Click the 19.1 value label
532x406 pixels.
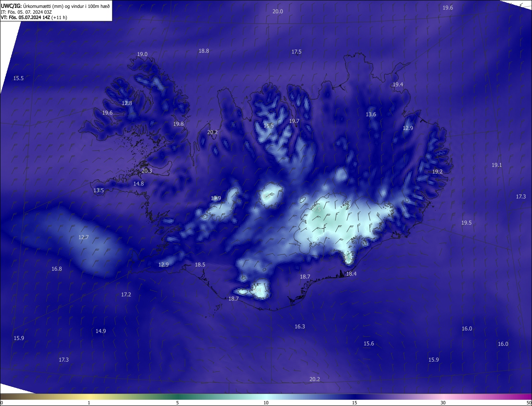(497, 165)
